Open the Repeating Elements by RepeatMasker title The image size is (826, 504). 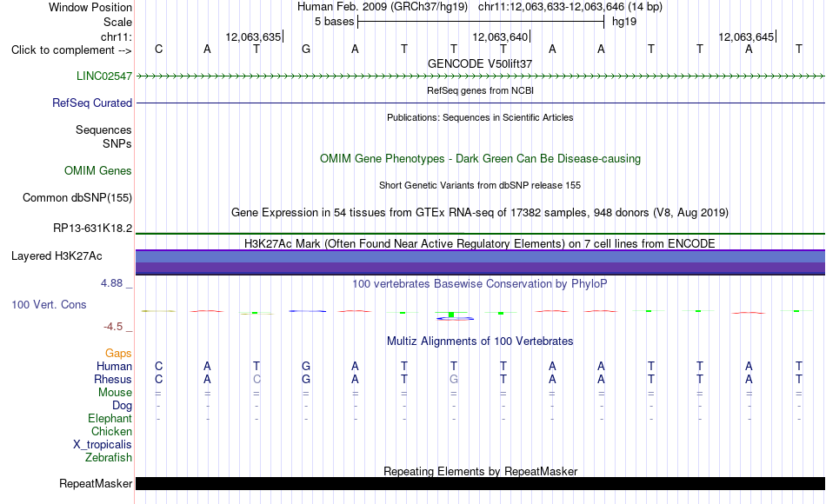pyautogui.click(x=480, y=471)
